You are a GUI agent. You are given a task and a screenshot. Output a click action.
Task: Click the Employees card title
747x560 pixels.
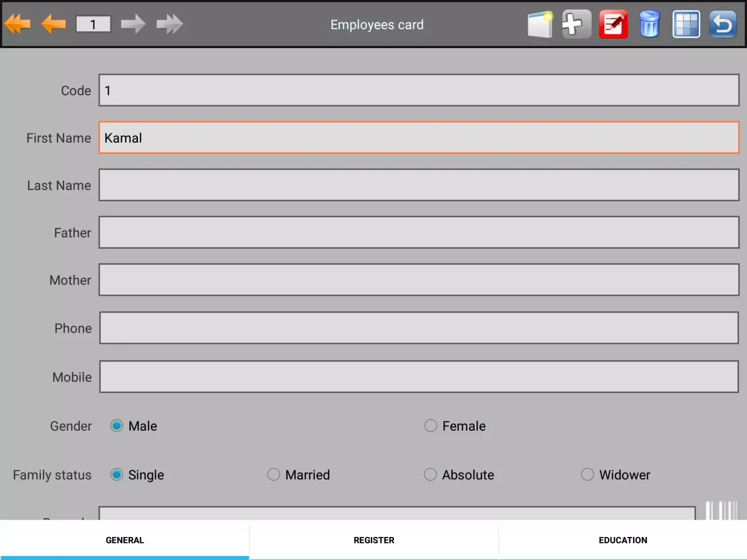(377, 25)
